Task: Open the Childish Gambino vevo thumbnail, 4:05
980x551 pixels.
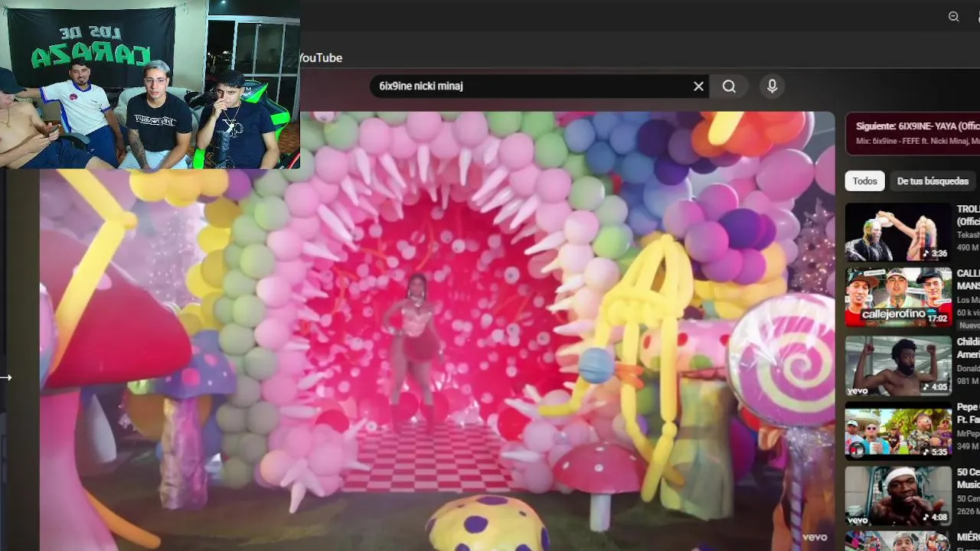Action: point(898,365)
